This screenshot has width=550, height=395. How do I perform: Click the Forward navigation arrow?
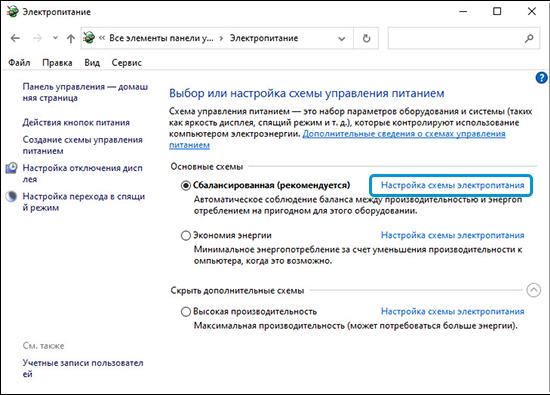(37, 38)
